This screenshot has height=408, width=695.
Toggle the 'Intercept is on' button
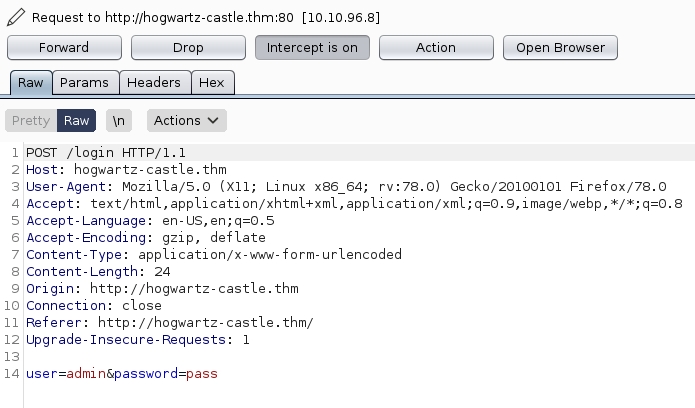pyautogui.click(x=312, y=47)
